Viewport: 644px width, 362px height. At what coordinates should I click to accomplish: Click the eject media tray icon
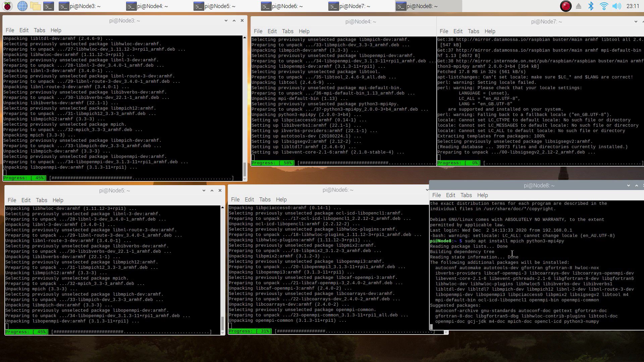[579, 6]
